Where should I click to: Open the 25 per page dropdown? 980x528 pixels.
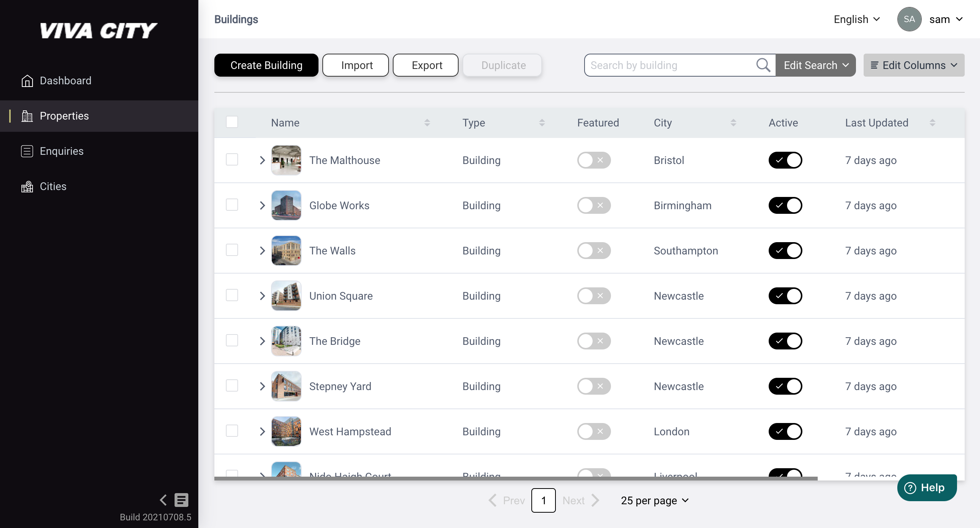click(x=655, y=500)
